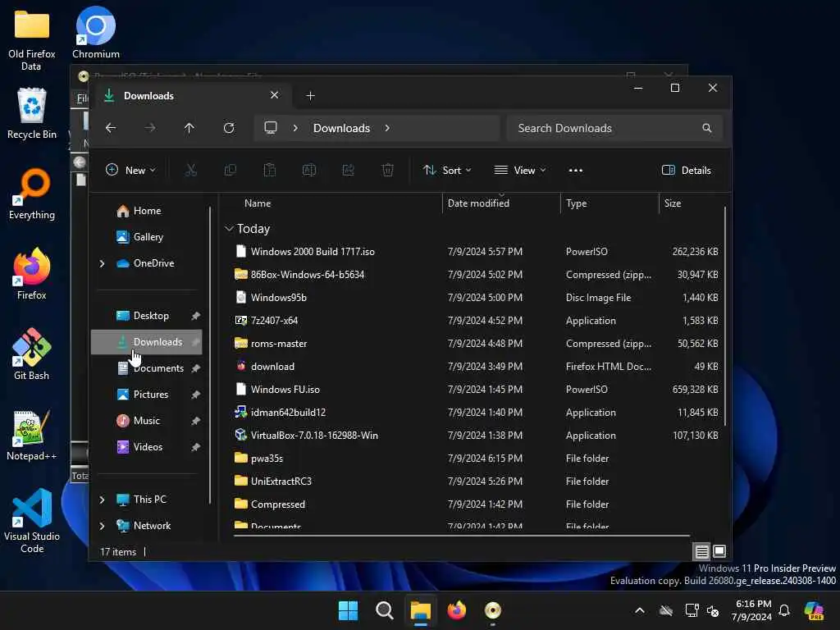This screenshot has height=630, width=840.
Task: Click the Share icon in toolbar
Action: click(348, 171)
